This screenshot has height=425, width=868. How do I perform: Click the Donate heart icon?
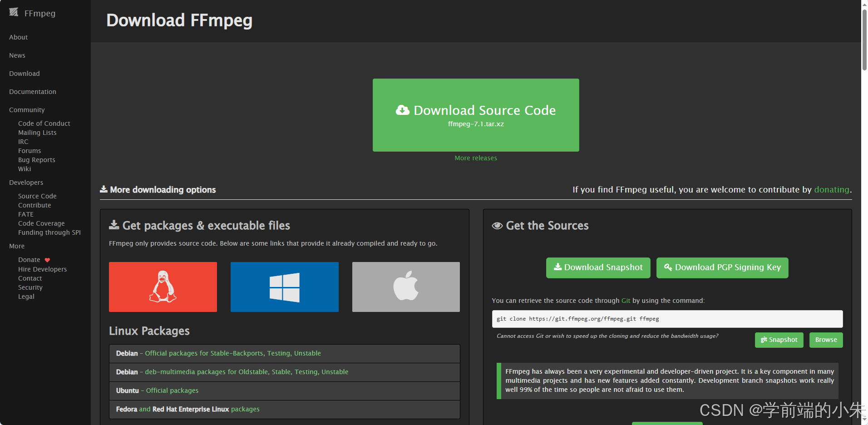tap(47, 260)
